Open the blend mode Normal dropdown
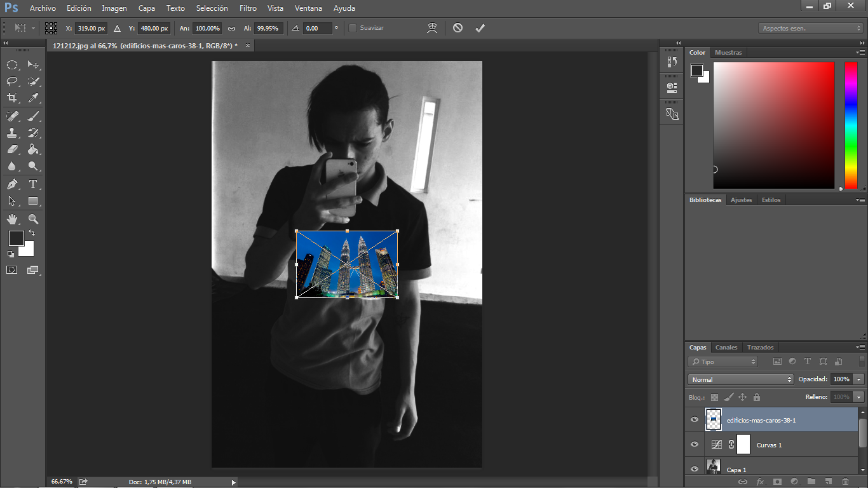 741,379
